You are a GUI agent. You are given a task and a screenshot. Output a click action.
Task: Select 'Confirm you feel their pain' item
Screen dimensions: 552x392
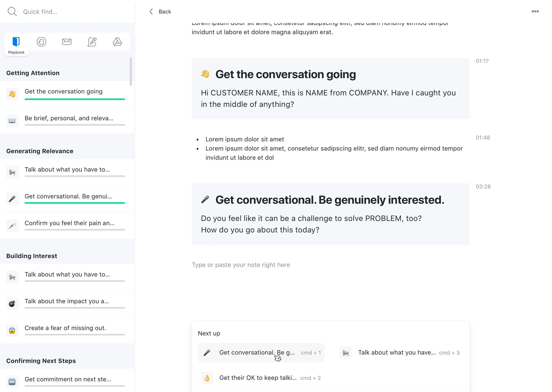coord(69,223)
